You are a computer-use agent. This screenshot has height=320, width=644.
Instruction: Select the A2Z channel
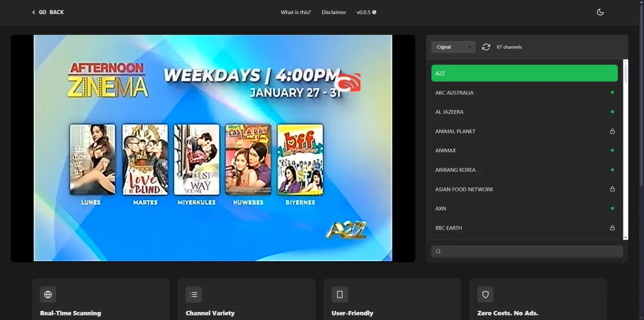click(x=524, y=73)
